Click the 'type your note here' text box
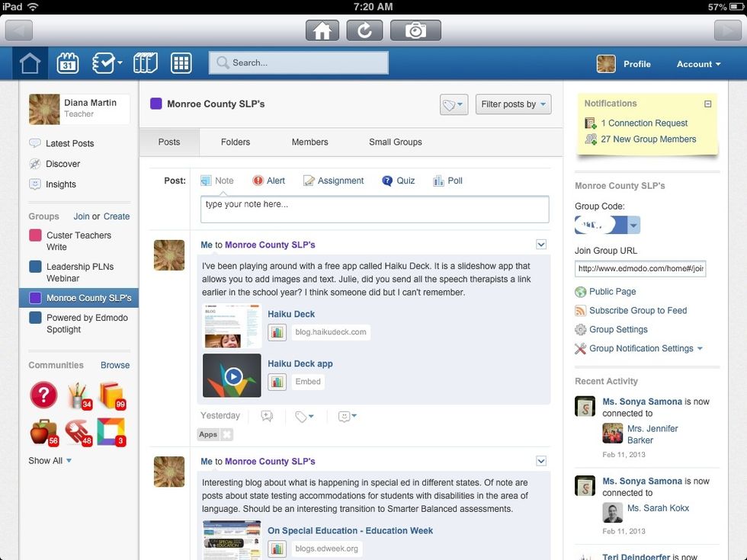747x560 pixels. pos(374,209)
